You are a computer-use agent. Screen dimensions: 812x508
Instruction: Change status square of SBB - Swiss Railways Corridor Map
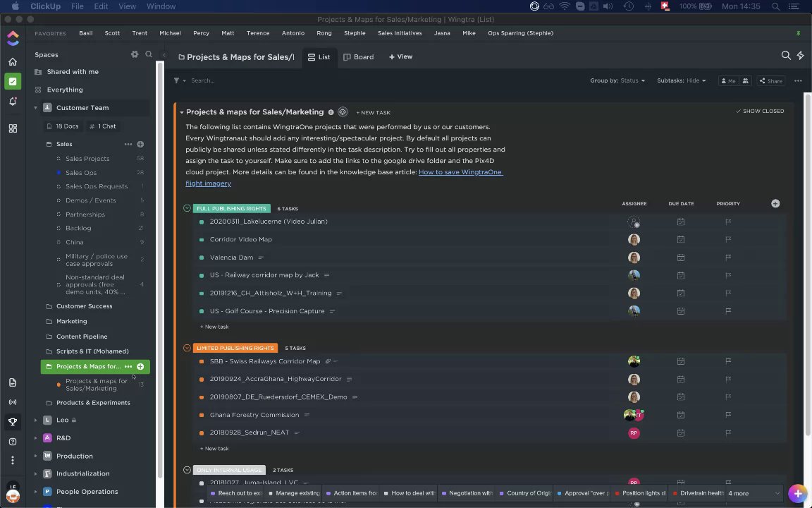(x=202, y=362)
